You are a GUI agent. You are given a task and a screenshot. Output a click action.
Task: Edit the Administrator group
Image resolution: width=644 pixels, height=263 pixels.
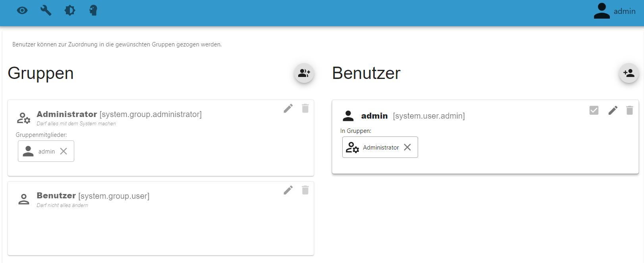tap(288, 108)
